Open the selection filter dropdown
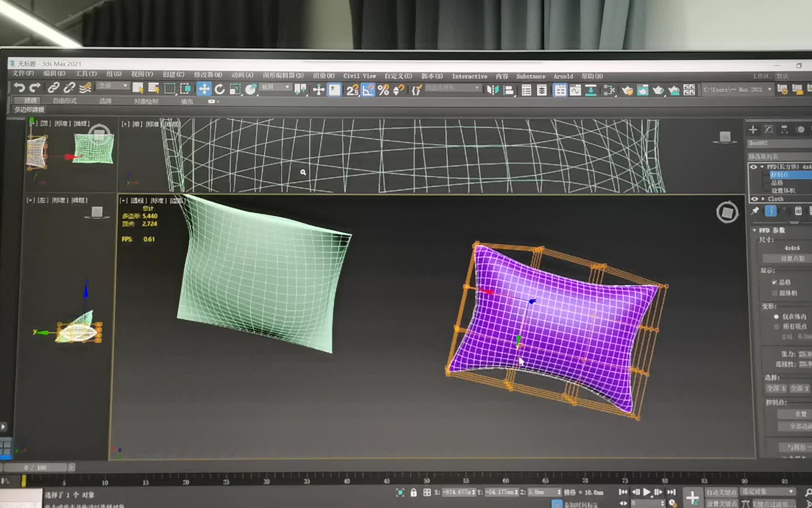The image size is (812, 508). tap(113, 86)
